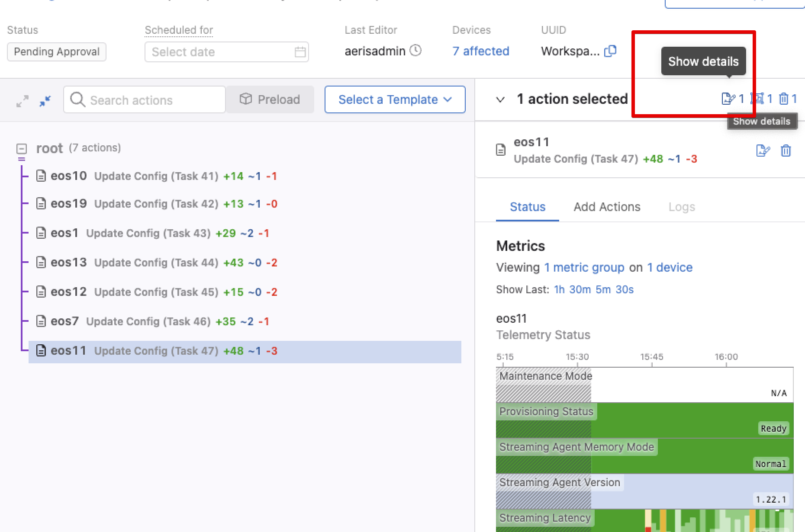Open the Status tab

point(527,207)
